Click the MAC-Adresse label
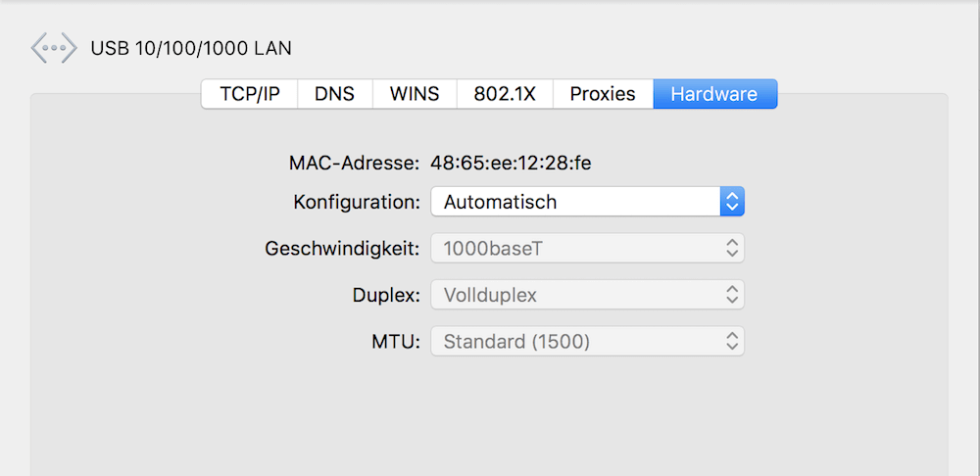This screenshot has height=476, width=980. [355, 164]
